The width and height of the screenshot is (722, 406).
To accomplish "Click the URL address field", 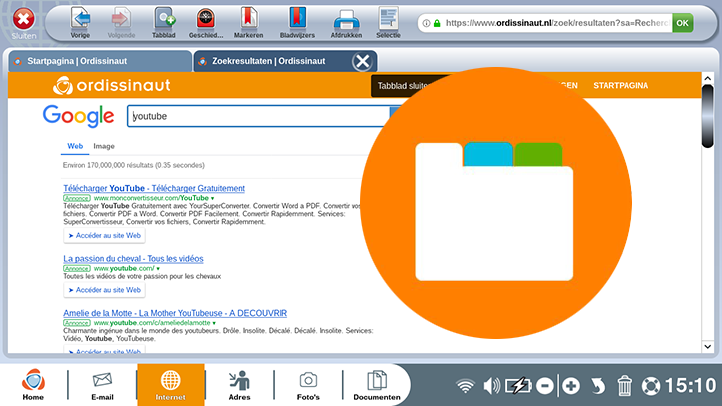I will pyautogui.click(x=557, y=23).
